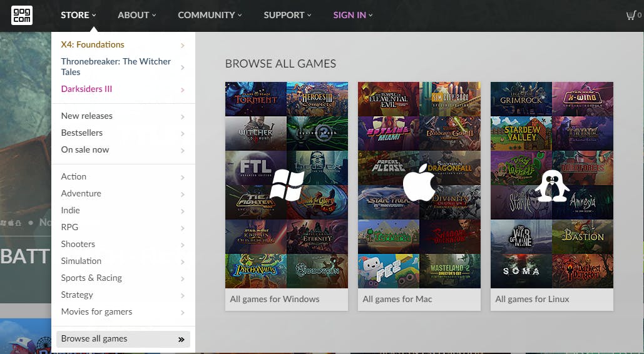Open the SIGN IN menu

coord(353,15)
